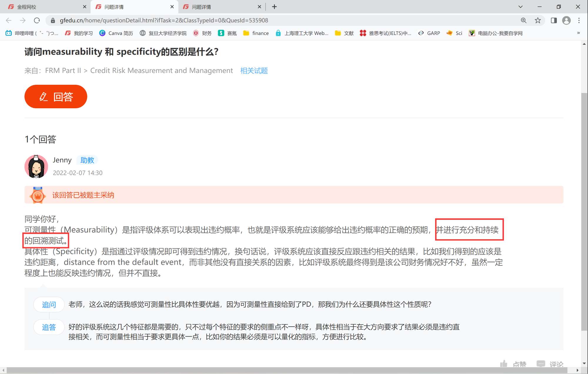The height and width of the screenshot is (374, 588).
Task: Open the zoom magnifier icon in address bar
Action: 524,20
